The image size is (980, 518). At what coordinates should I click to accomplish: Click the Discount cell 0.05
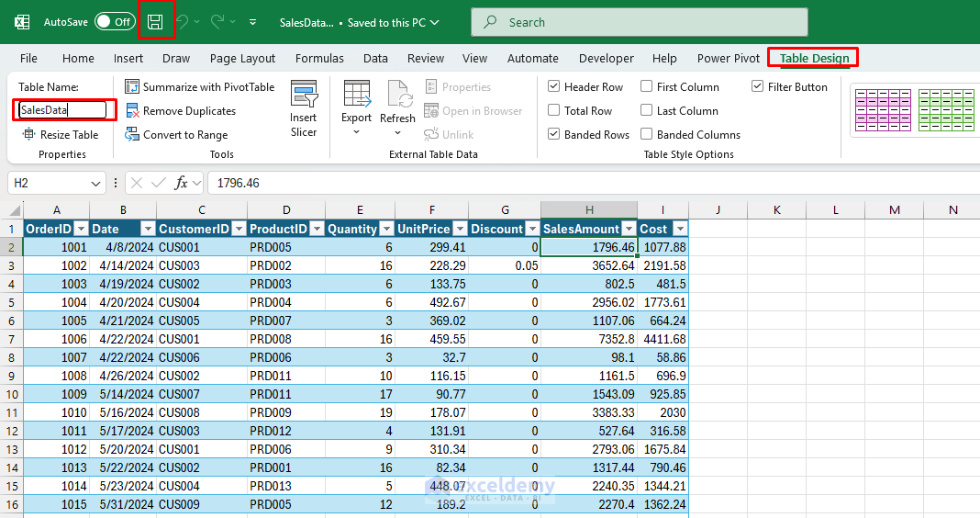(505, 265)
